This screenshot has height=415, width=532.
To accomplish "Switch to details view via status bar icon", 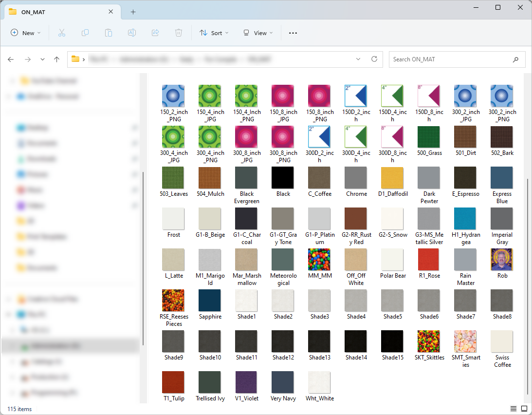I will coord(513,409).
